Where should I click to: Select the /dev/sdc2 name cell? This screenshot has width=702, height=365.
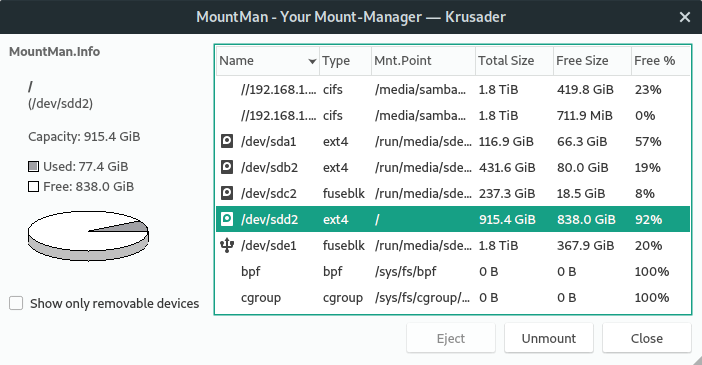269,193
